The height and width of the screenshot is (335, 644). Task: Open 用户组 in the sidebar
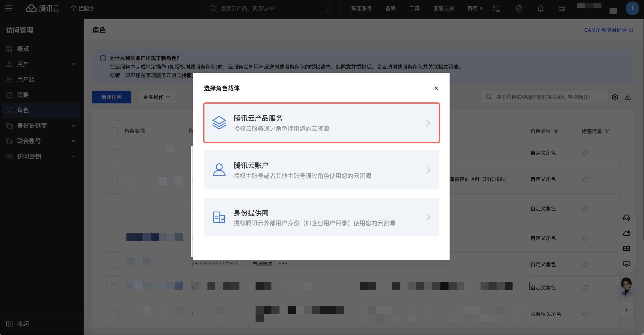click(41, 79)
